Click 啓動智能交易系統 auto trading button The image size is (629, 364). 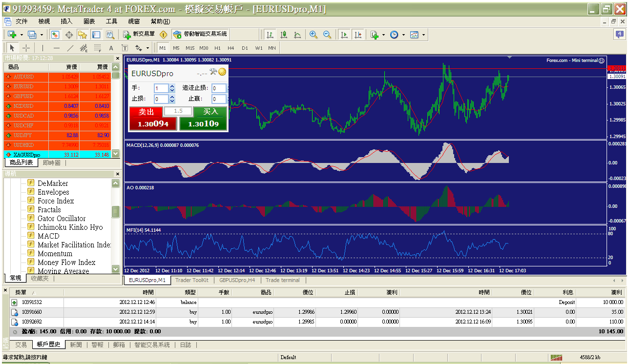click(200, 35)
